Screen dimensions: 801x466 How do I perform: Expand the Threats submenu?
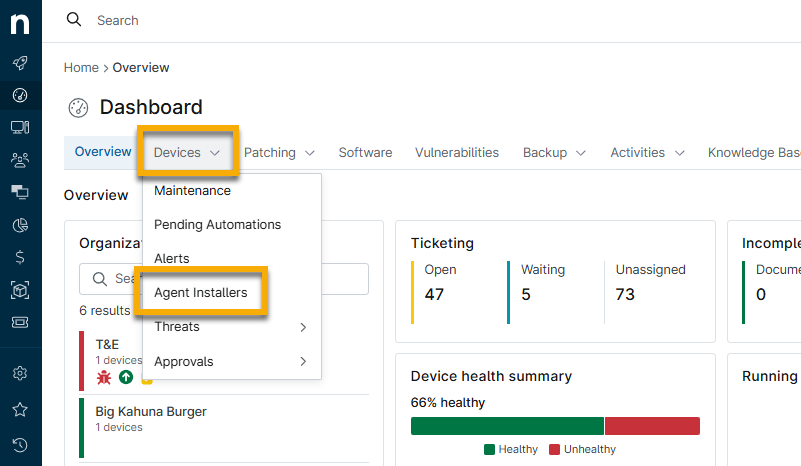232,327
